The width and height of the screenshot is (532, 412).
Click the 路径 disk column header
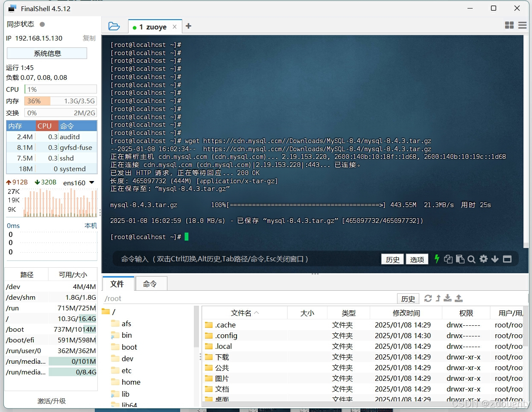[26, 275]
